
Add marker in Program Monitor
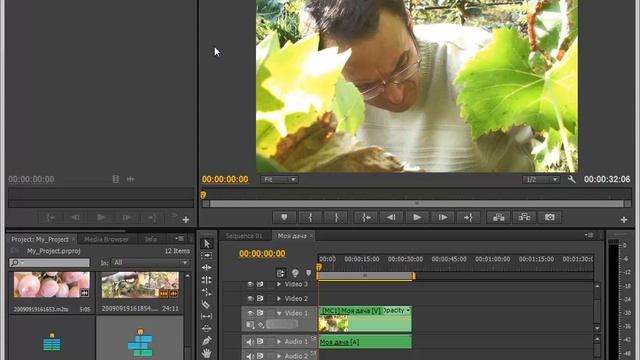[284, 218]
